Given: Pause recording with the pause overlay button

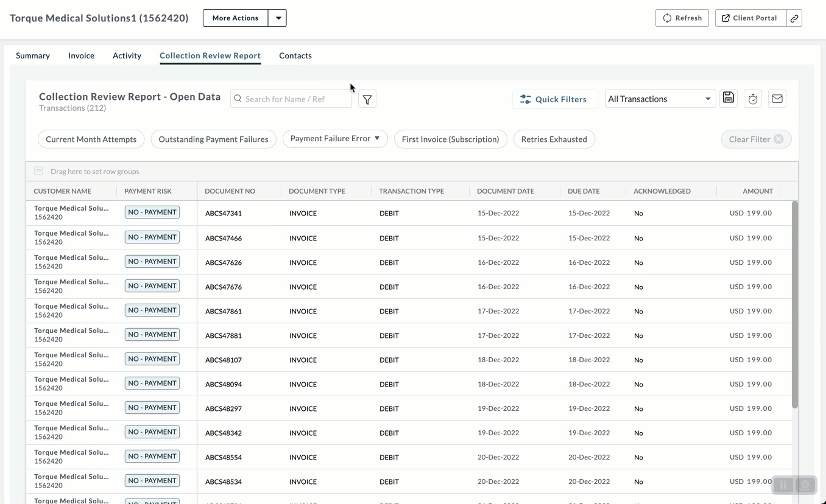Looking at the screenshot, I should pos(783,485).
